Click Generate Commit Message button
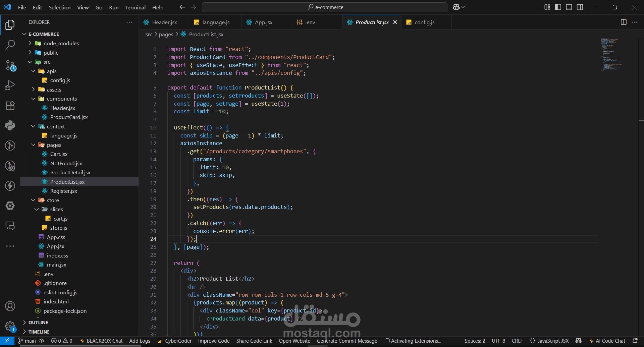 point(347,341)
